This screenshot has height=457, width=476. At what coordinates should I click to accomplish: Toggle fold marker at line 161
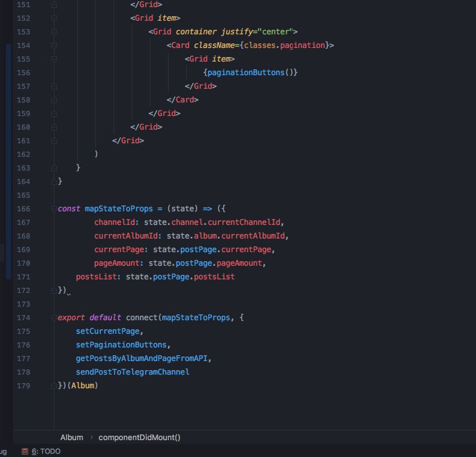point(54,141)
